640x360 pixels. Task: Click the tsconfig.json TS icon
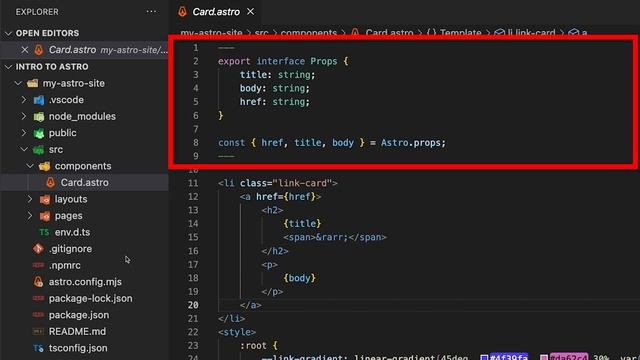[38, 348]
